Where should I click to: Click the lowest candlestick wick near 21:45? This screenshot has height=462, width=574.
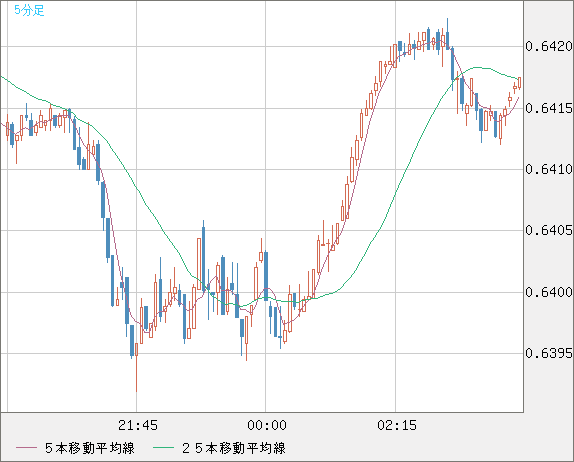pyautogui.click(x=137, y=373)
